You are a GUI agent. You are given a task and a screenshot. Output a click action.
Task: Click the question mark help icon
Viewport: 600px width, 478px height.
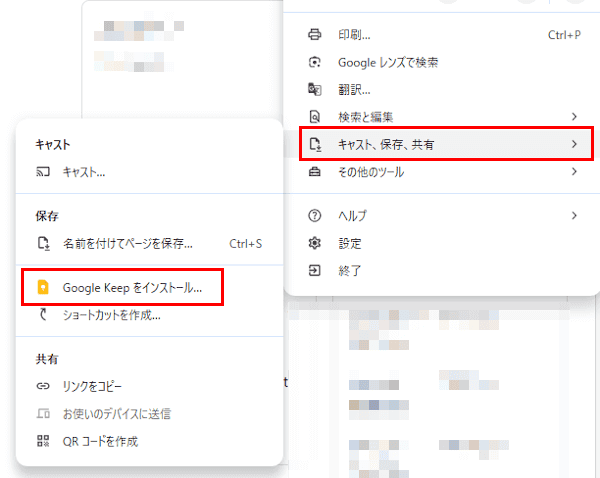click(x=315, y=216)
